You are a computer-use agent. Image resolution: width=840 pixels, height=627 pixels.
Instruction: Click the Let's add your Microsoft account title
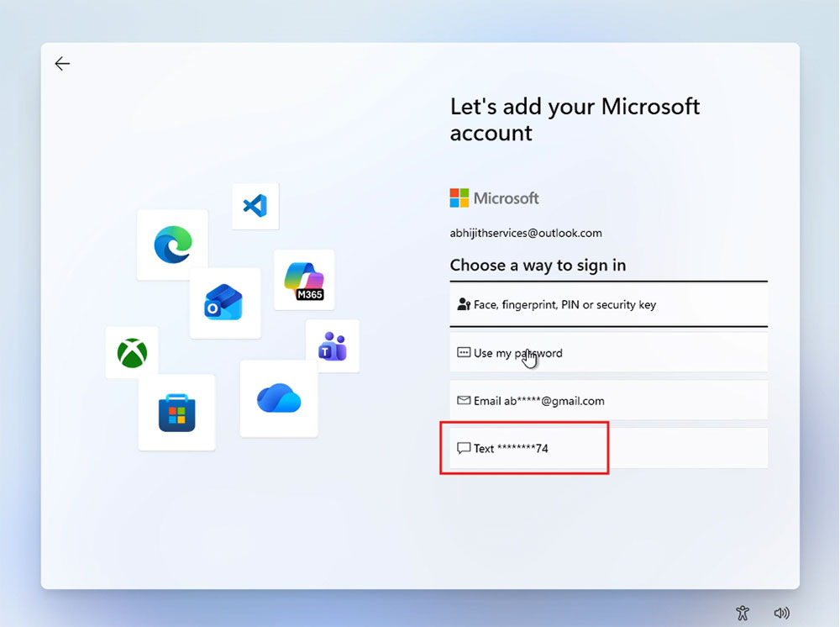point(575,119)
